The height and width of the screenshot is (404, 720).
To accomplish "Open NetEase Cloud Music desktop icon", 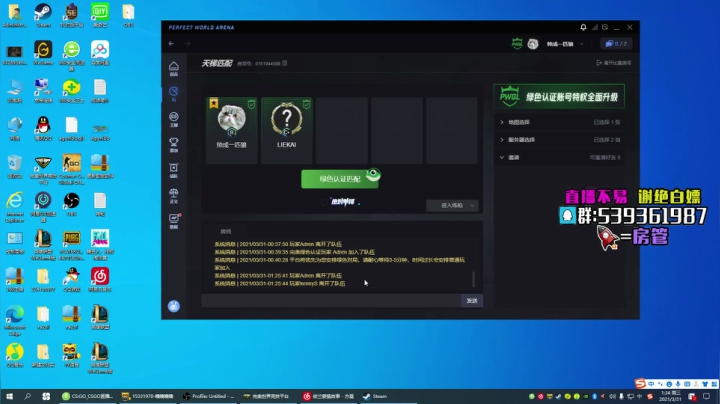I will [100, 280].
